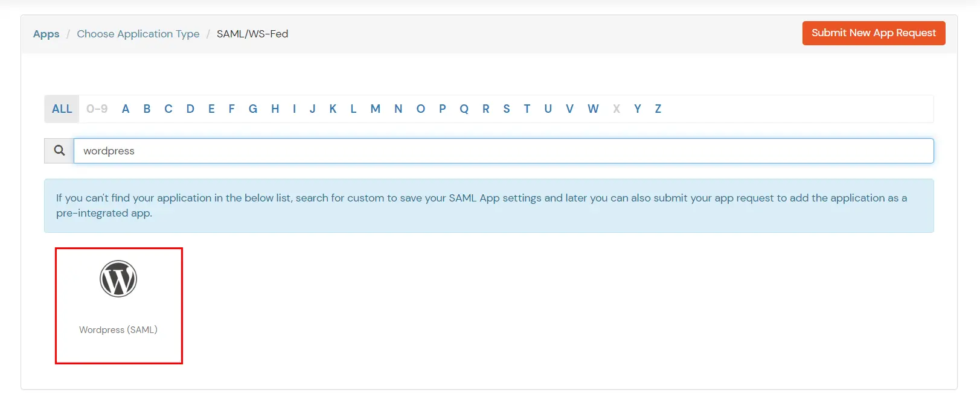
Task: Filter apps by letter E
Action: 211,109
